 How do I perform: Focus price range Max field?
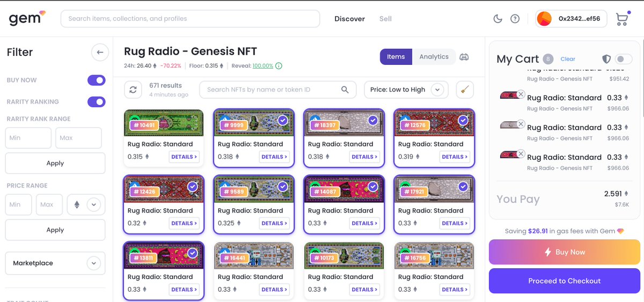coord(50,204)
